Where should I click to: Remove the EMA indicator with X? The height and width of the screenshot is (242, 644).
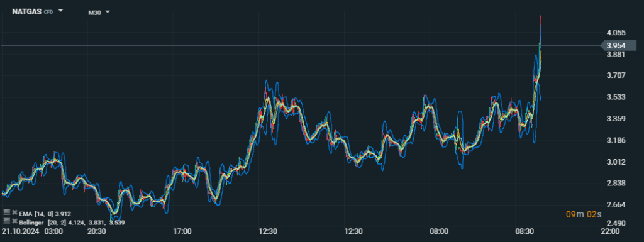click(x=14, y=212)
